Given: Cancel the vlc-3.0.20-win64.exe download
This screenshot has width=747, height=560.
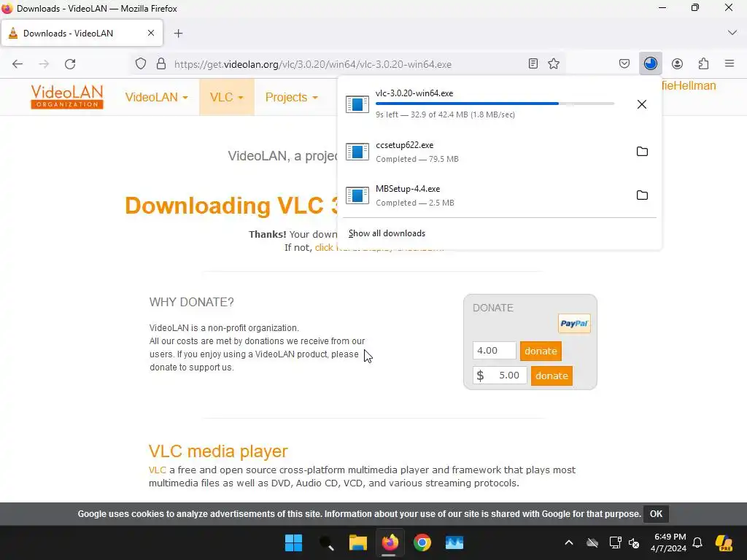Looking at the screenshot, I should point(642,104).
